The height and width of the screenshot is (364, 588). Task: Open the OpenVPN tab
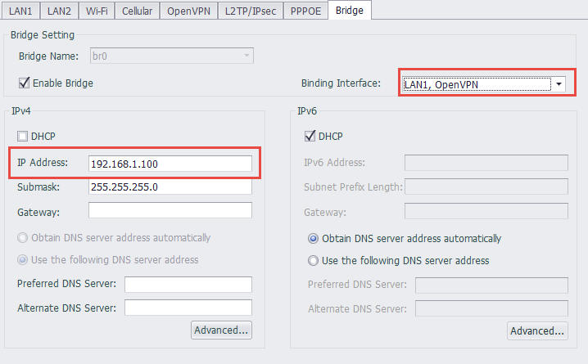189,11
